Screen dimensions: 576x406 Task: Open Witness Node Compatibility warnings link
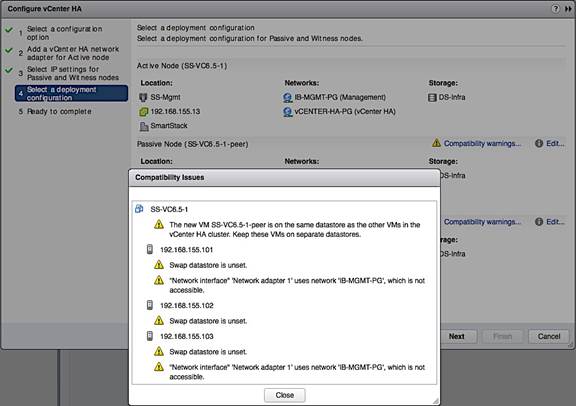coord(482,222)
